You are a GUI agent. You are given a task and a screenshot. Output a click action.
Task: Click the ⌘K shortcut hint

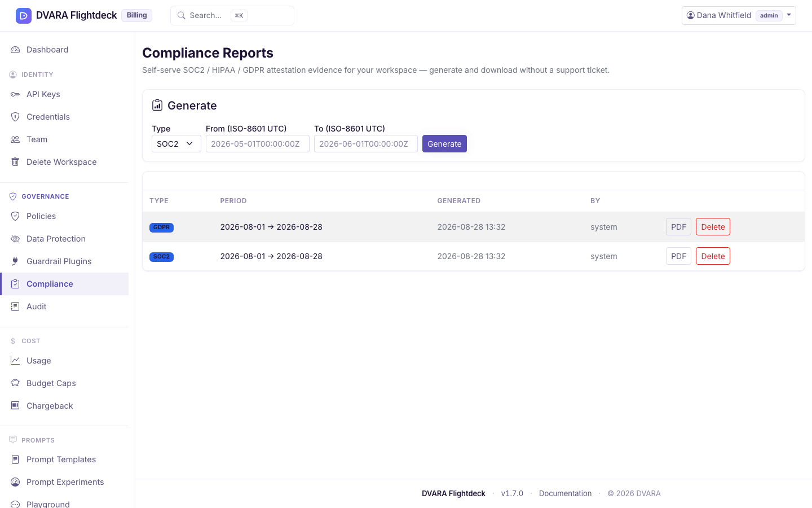coord(239,16)
